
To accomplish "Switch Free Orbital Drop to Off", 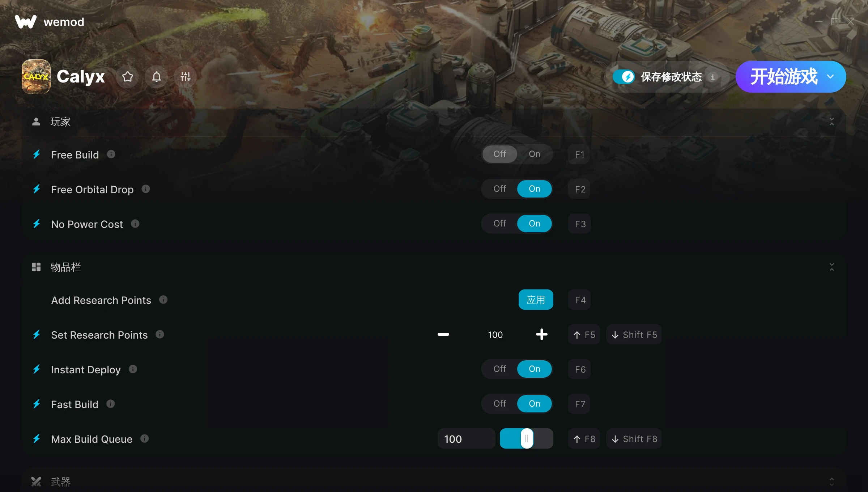I will click(x=499, y=189).
